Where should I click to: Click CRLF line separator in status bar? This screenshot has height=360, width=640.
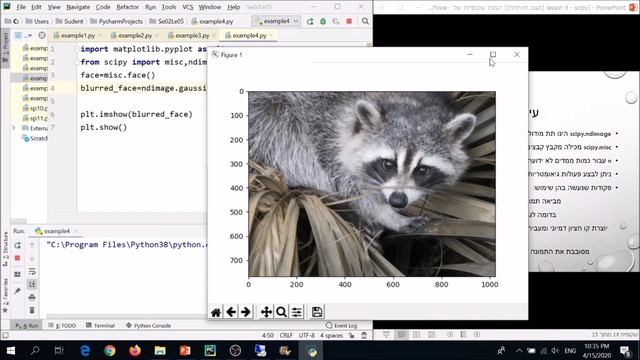286,336
